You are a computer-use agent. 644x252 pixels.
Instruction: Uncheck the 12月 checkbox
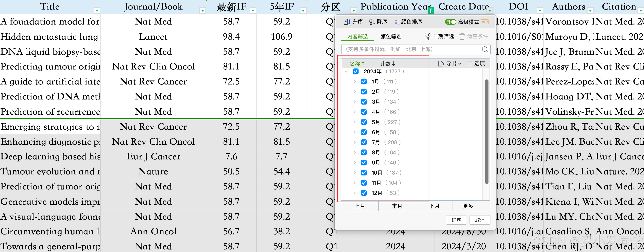(364, 193)
